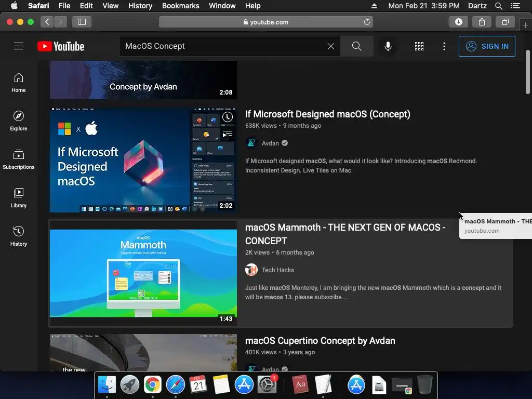Show the Safari tab overview
This screenshot has height=399, width=532.
(x=505, y=22)
